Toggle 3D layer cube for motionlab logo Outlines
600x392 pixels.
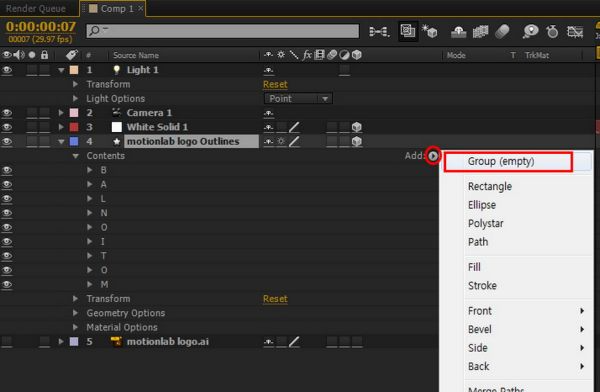click(x=357, y=142)
